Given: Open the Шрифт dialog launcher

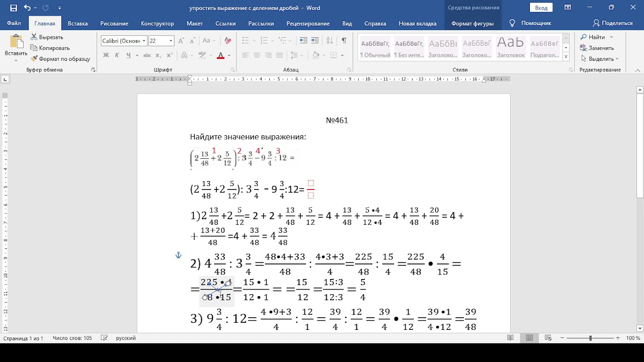Looking at the screenshot, I should pos(232,70).
